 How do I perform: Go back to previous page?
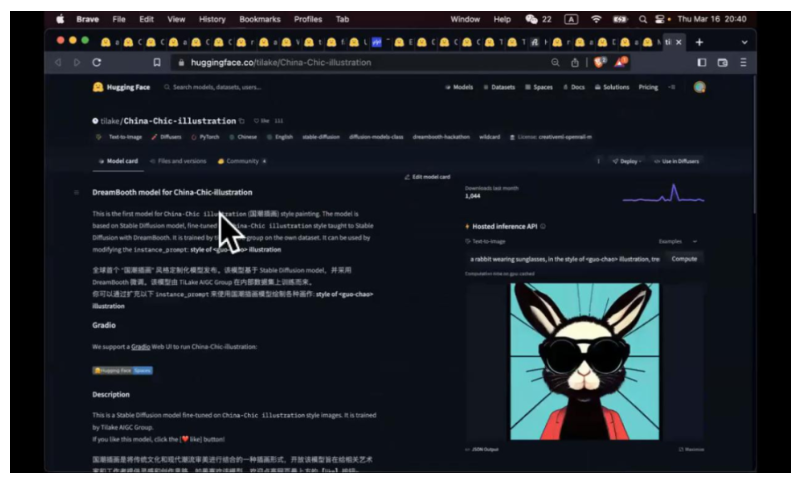(x=58, y=62)
